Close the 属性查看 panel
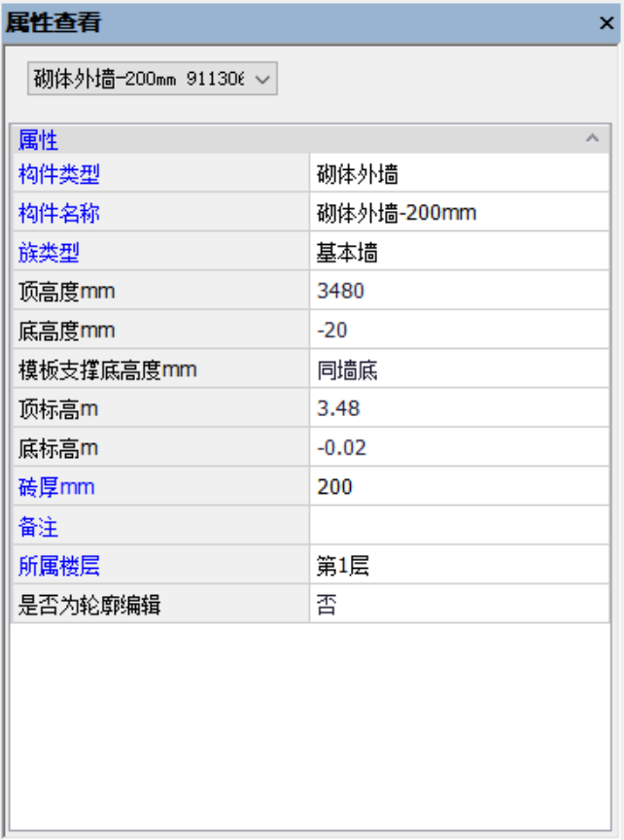624x840 pixels. [x=606, y=23]
